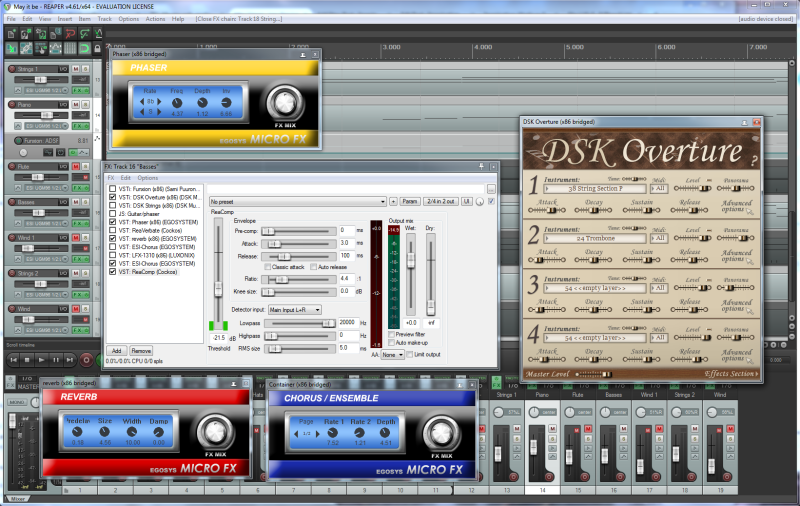Open the Detector input dropdown

pyautogui.click(x=295, y=310)
